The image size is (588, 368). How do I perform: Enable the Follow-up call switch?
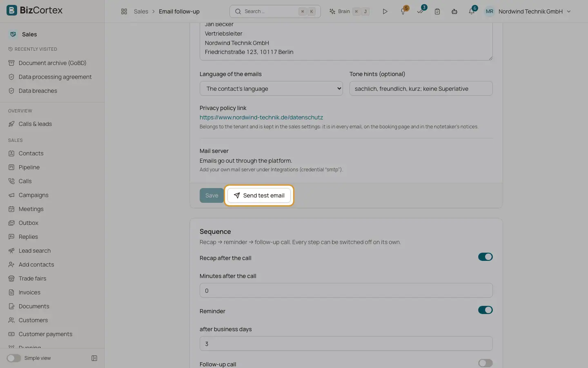(x=486, y=363)
